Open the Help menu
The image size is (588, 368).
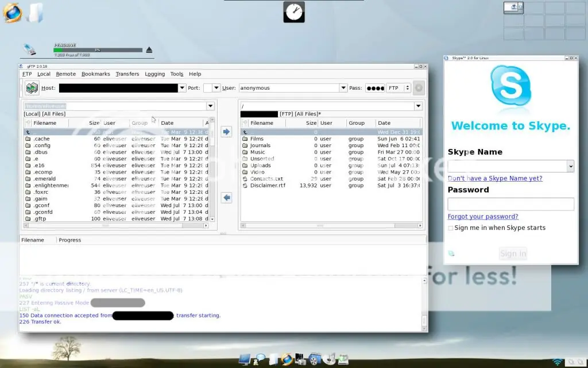pos(195,74)
